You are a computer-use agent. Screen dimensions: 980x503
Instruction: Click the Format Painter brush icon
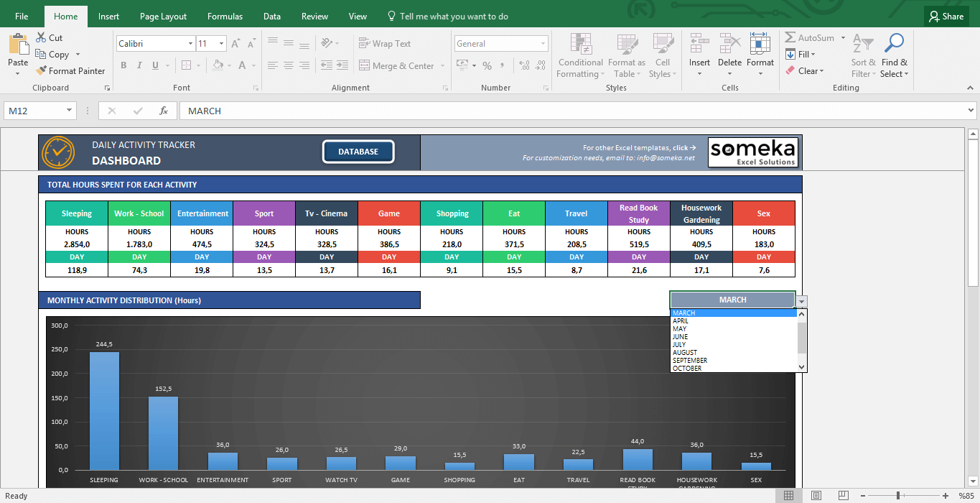[x=41, y=70]
